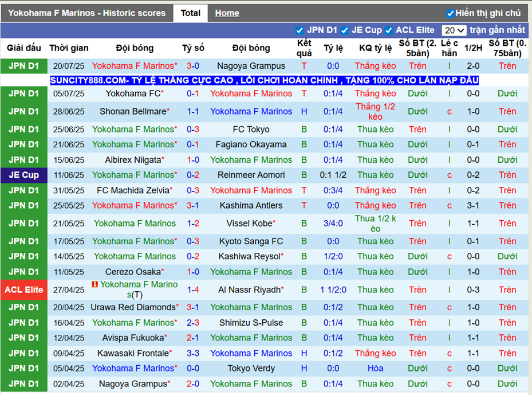The width and height of the screenshot is (532, 395).
Task: Click the Thắng 1/2 kèo result cell
Action: pos(375,111)
